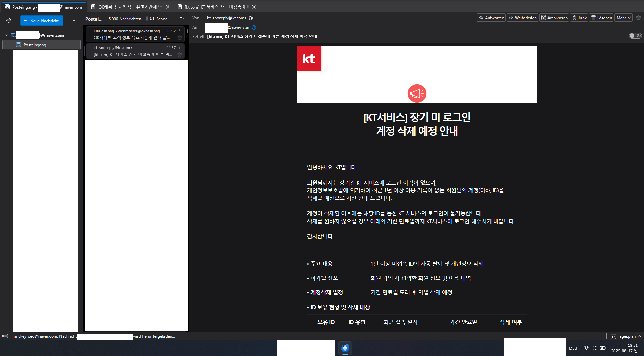Click the message pane vertical scrollbar
The image size is (644, 356).
click(642, 137)
